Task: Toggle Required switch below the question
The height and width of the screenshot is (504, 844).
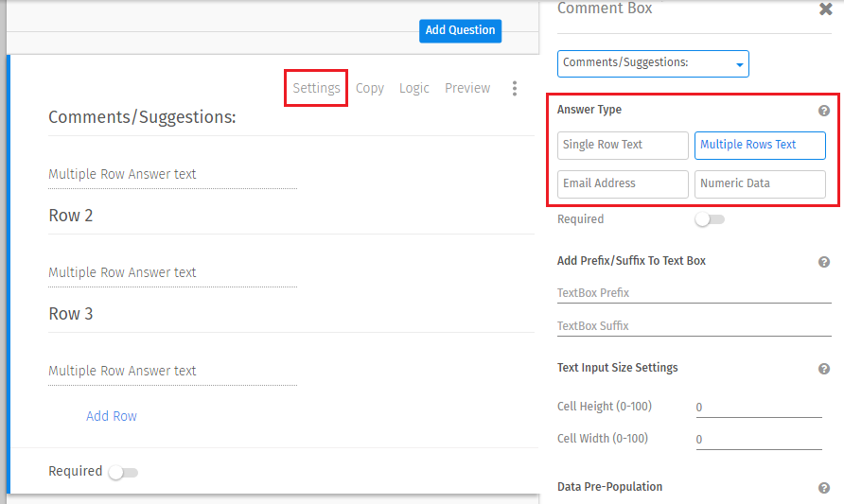Action: 123,472
